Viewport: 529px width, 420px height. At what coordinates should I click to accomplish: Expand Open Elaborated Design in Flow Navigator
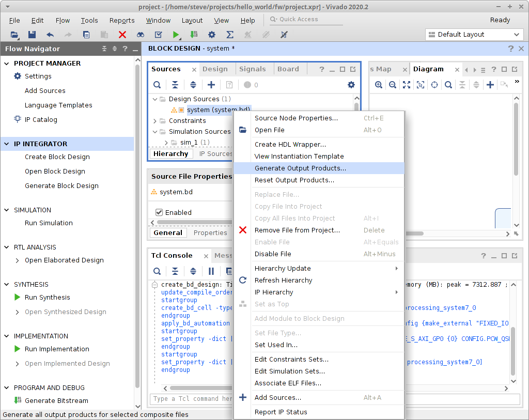coord(18,260)
